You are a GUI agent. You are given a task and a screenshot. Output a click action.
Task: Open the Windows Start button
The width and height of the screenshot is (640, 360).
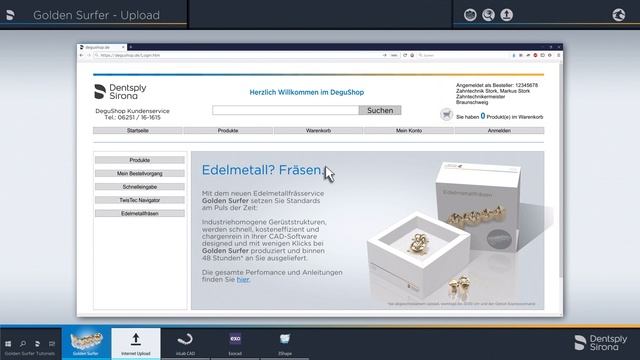click(x=8, y=344)
